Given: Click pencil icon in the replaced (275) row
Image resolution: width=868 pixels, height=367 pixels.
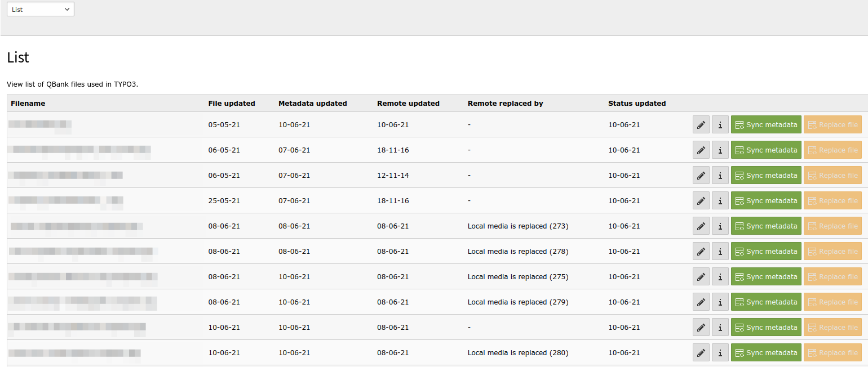Looking at the screenshot, I should (701, 277).
